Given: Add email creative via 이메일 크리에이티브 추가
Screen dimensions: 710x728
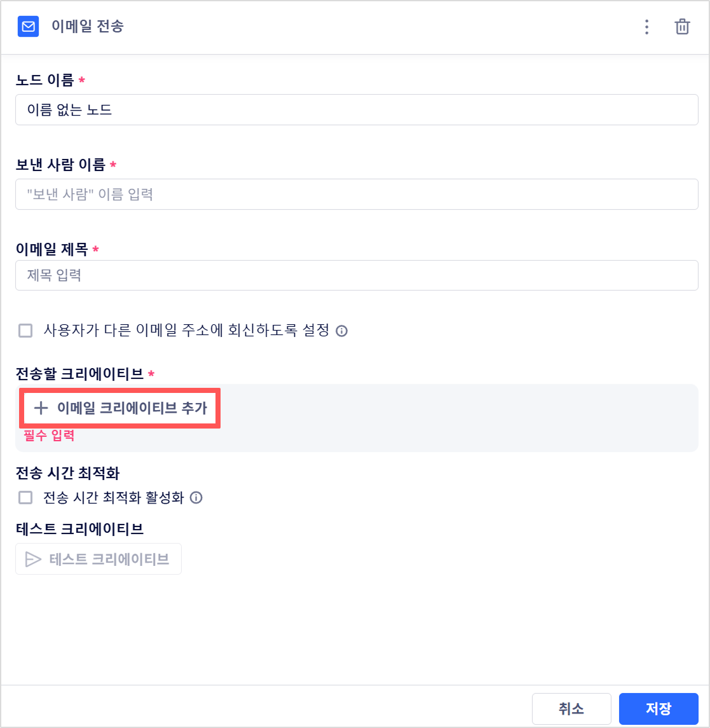Looking at the screenshot, I should tap(119, 408).
